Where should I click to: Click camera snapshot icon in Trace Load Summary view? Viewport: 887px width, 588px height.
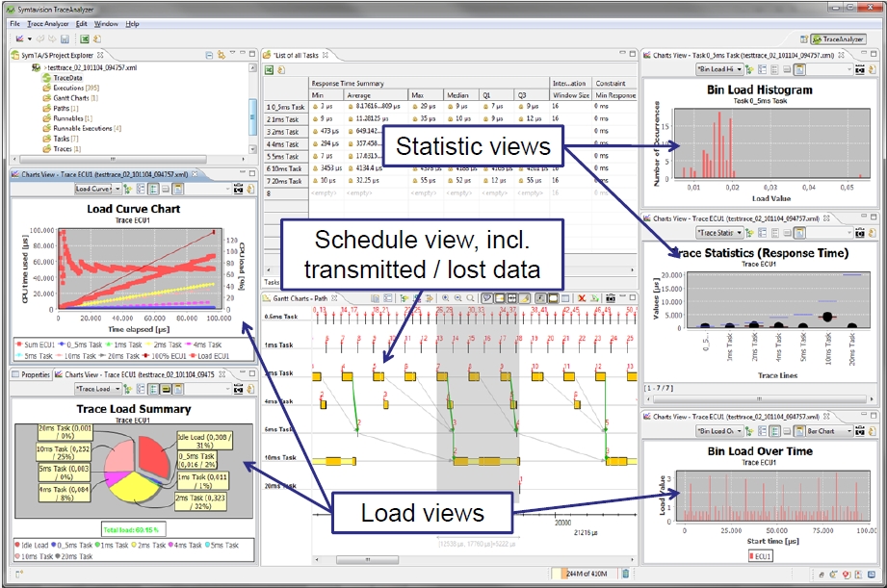tap(238, 389)
